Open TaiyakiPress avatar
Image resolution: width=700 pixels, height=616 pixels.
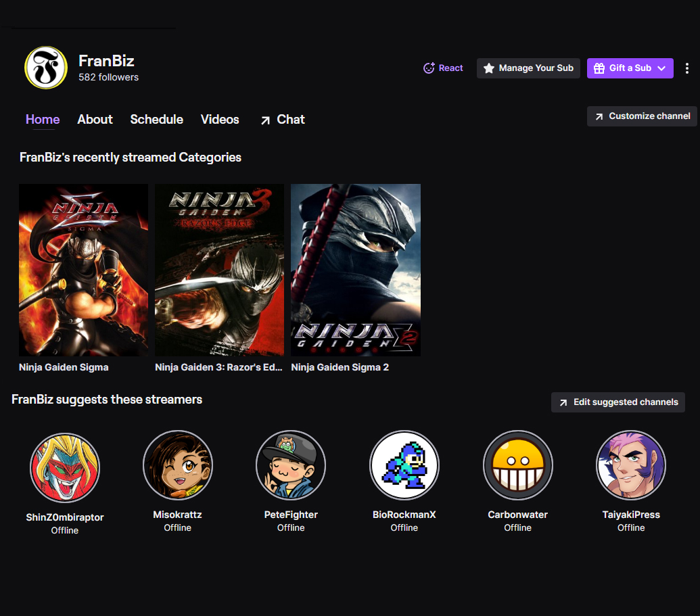631,465
